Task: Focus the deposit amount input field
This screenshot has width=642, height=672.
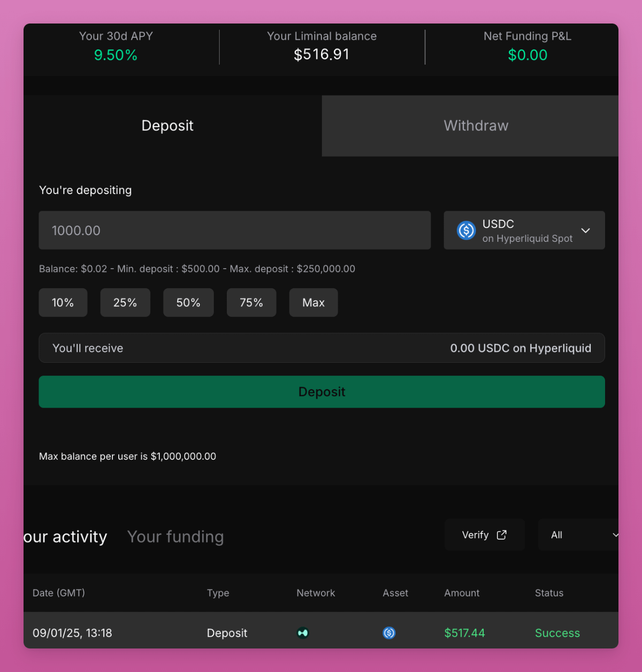Action: point(234,230)
